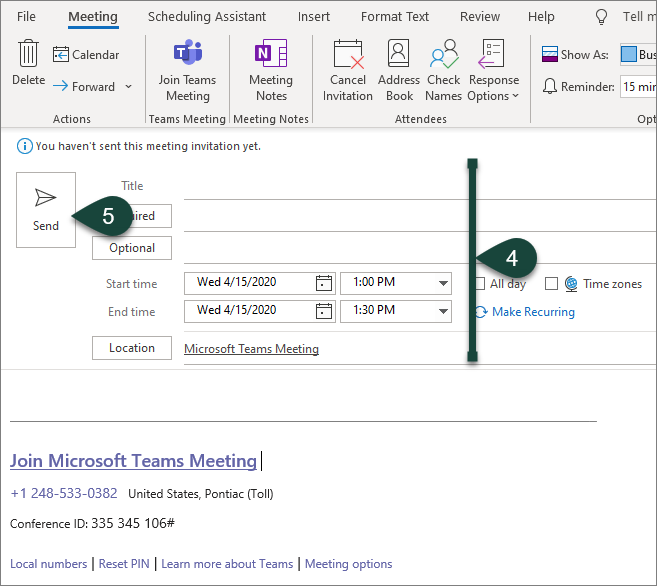Click the Delete trash can icon
This screenshot has height=586, width=657.
point(28,55)
